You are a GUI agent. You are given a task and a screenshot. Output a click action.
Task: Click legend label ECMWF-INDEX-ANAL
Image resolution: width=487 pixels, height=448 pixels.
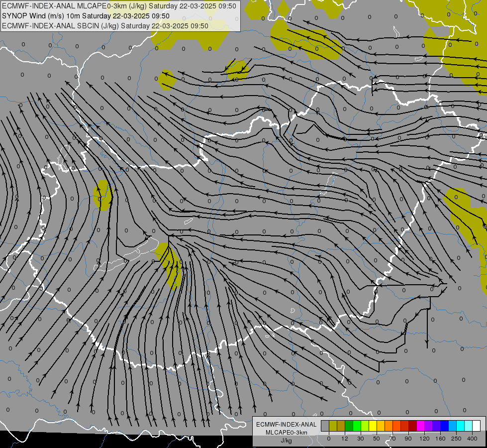click(x=287, y=425)
